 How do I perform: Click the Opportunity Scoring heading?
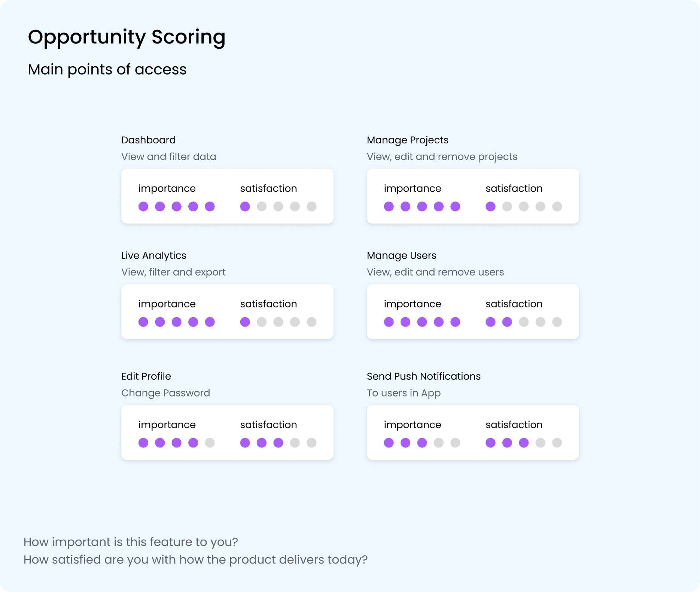tap(127, 37)
